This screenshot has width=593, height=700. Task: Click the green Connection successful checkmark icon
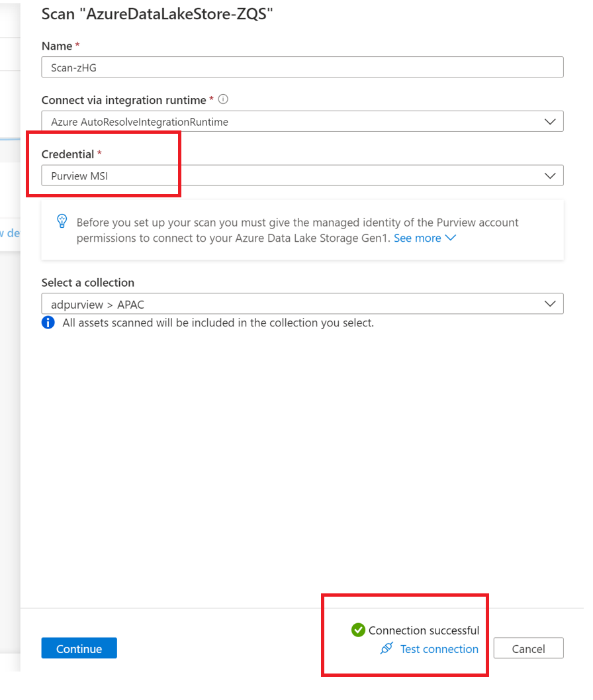(x=358, y=630)
